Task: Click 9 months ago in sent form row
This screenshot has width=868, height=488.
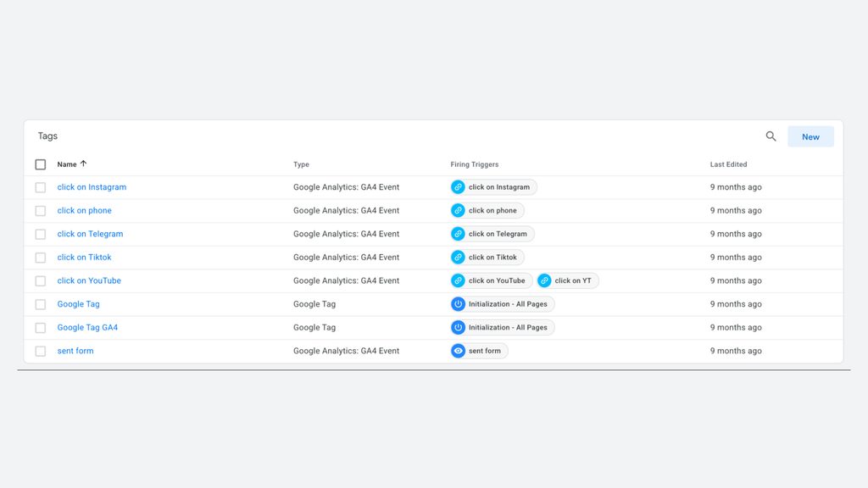Action: tap(736, 351)
